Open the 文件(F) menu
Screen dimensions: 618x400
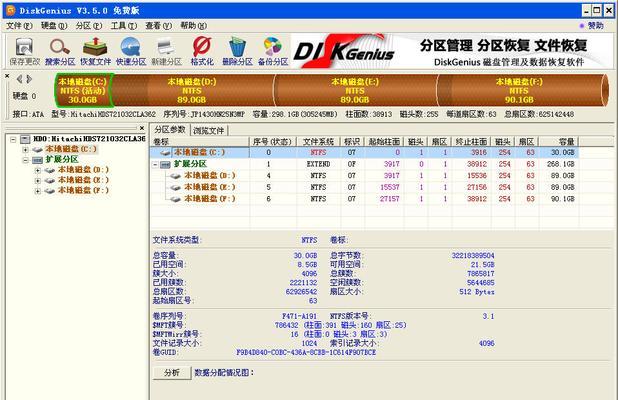pos(19,26)
